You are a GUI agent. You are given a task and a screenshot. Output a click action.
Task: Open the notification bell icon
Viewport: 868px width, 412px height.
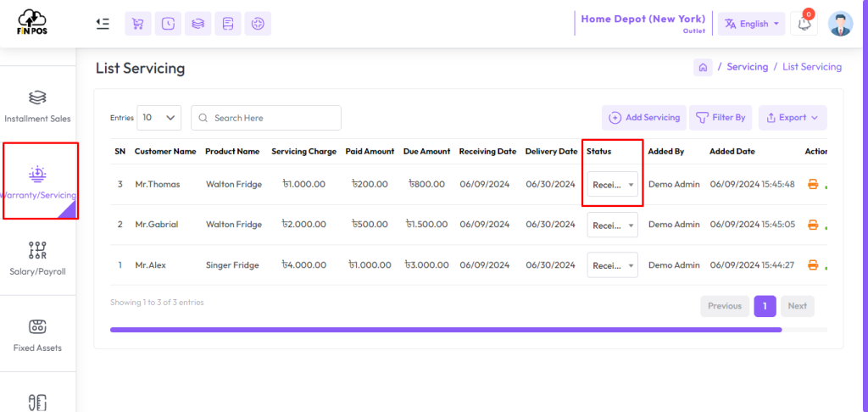tap(804, 24)
